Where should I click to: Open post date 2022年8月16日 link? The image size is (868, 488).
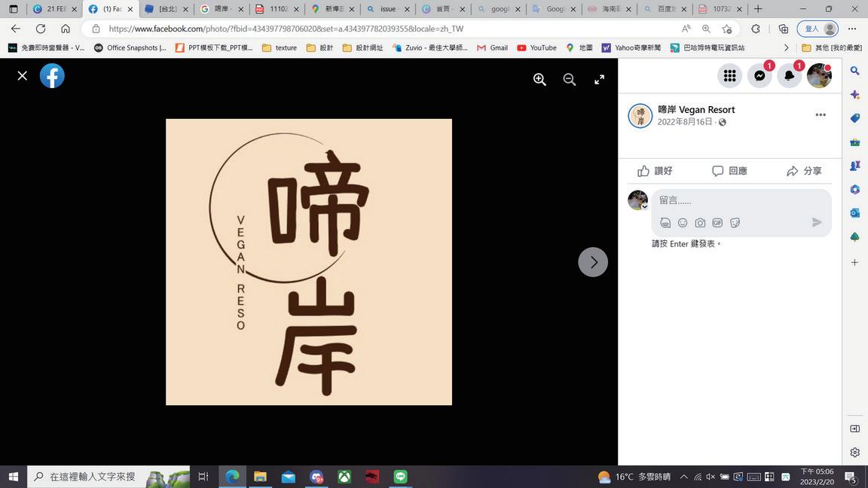tap(685, 122)
